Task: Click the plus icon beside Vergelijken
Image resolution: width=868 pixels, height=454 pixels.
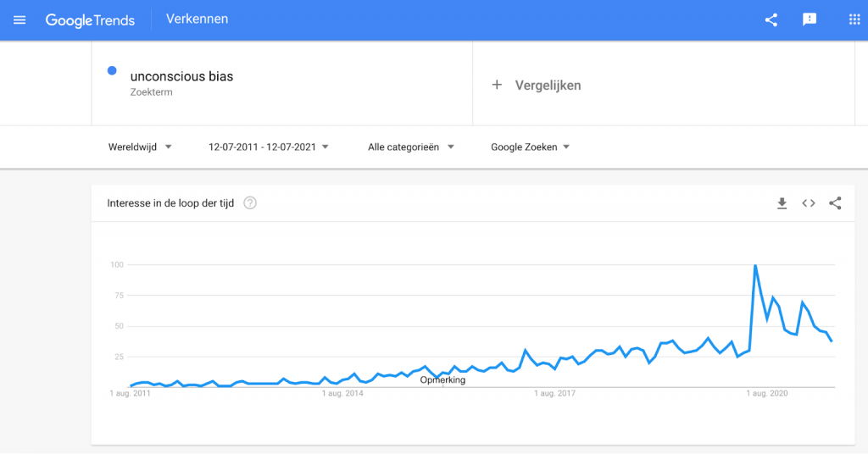Action: click(x=497, y=85)
